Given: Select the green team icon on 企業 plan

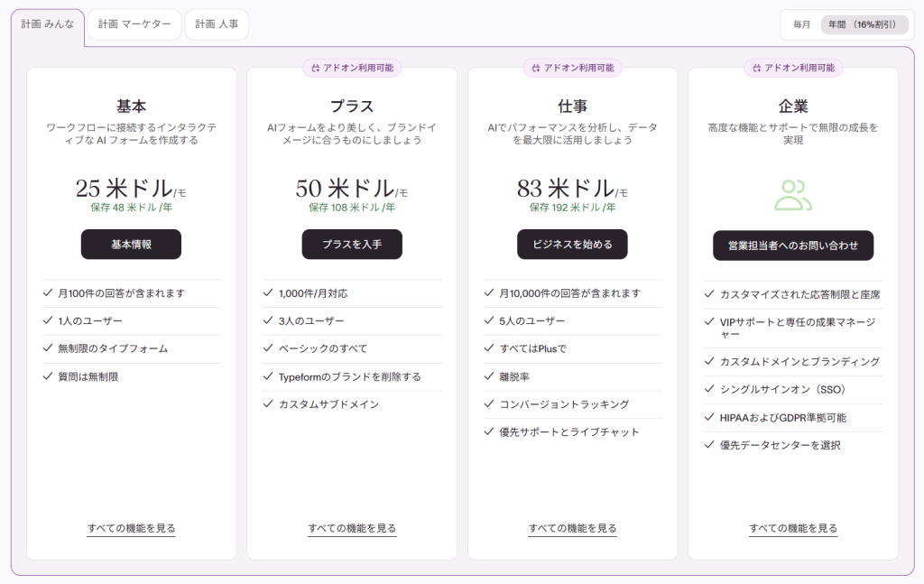Looking at the screenshot, I should 792,193.
